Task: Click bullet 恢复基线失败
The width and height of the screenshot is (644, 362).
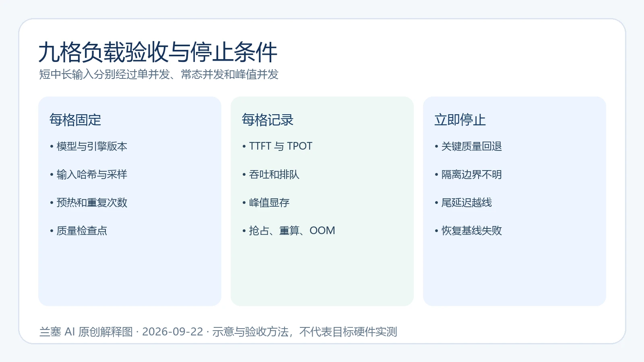Action: click(x=468, y=231)
